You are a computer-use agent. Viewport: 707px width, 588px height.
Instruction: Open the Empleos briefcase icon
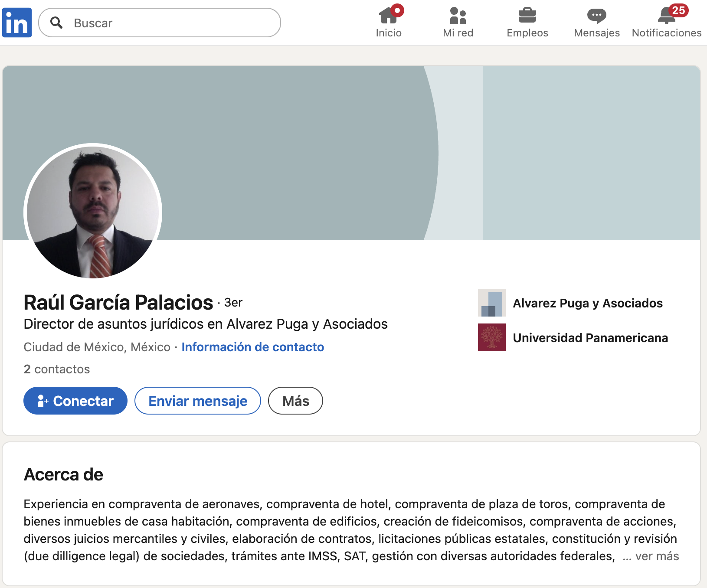point(527,16)
